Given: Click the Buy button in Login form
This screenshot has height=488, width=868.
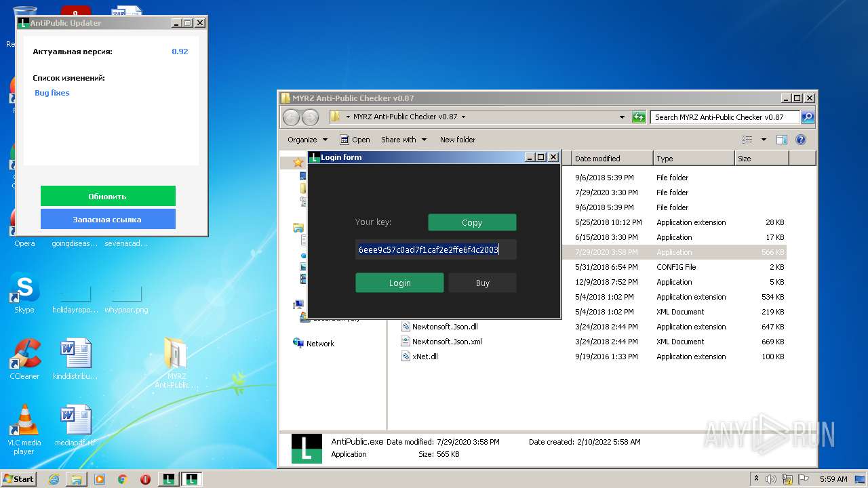Looking at the screenshot, I should pyautogui.click(x=482, y=283).
